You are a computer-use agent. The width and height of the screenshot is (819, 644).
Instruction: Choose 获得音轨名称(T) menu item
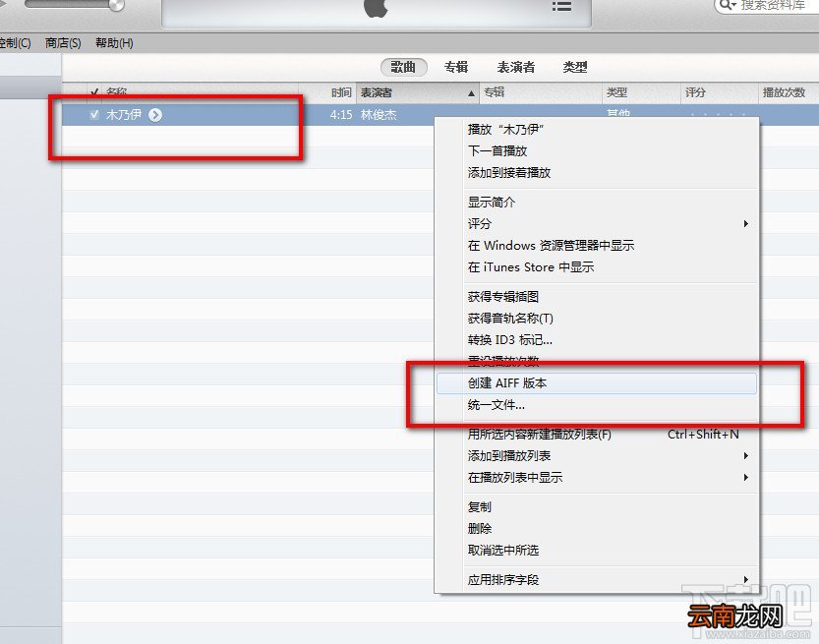tap(597, 319)
